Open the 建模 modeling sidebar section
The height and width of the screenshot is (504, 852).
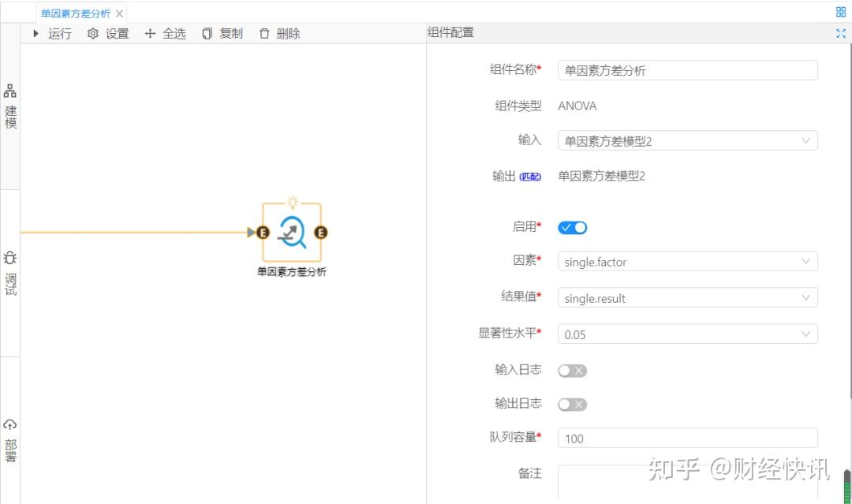(x=10, y=106)
